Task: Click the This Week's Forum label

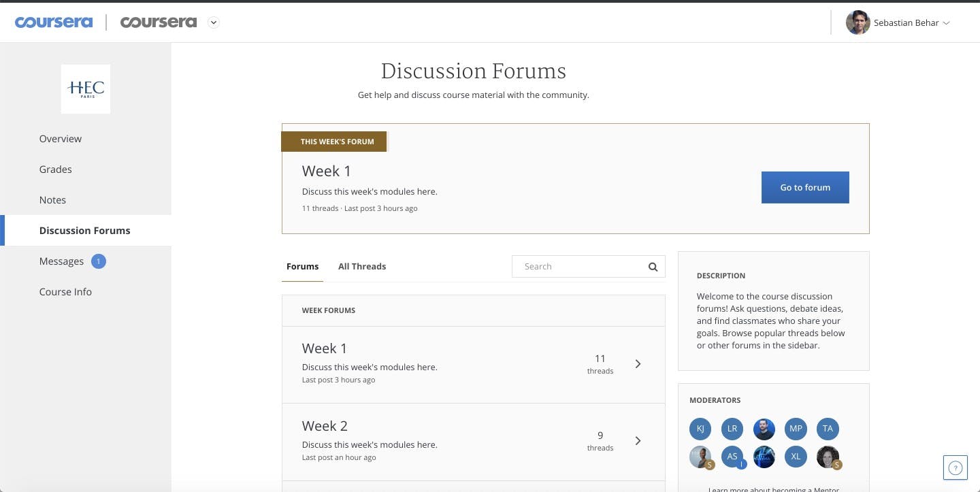Action: 334,142
